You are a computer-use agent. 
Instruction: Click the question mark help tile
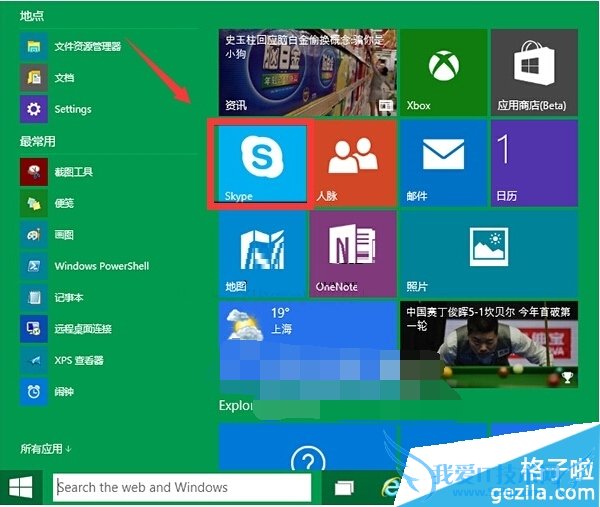[x=308, y=447]
